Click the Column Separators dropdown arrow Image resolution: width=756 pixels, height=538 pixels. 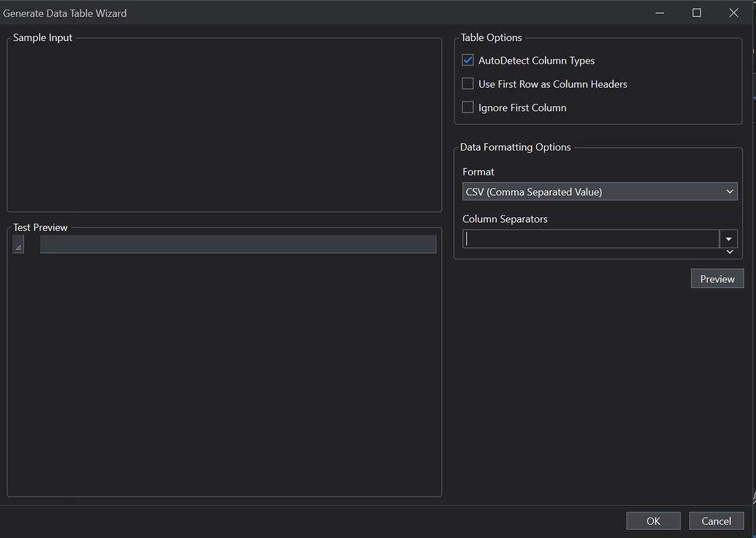[728, 239]
